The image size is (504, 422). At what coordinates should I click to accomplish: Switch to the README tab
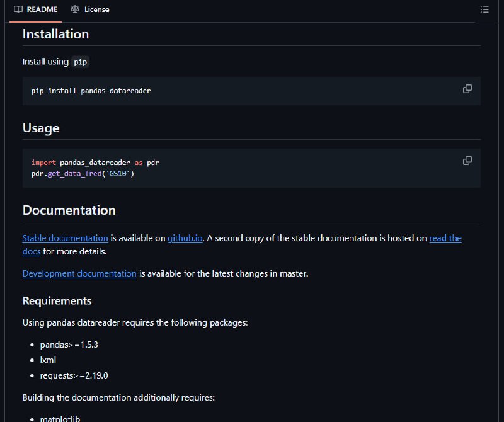(36, 9)
